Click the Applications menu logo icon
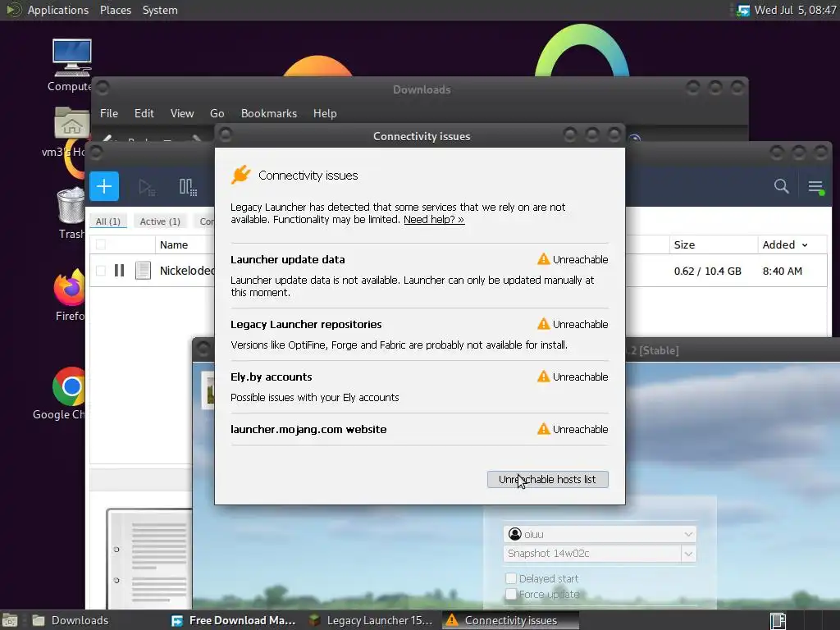840x630 pixels. coord(13,10)
